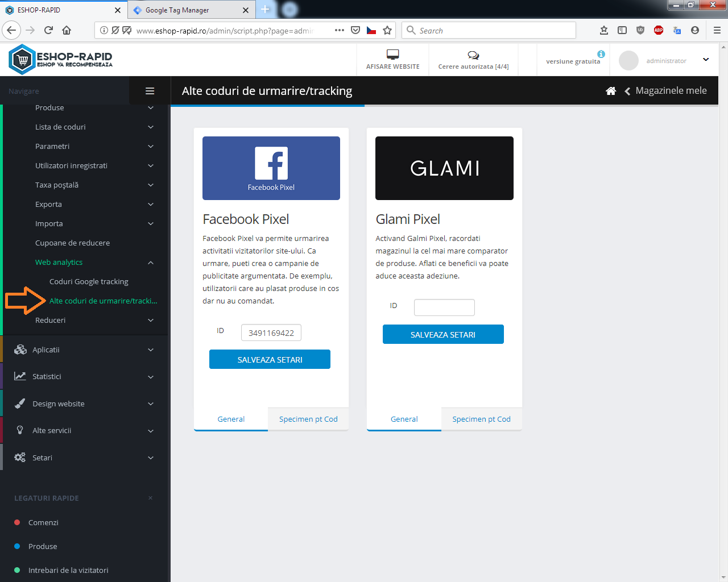Focus the browser Search box
This screenshot has width=728, height=582.
point(489,30)
